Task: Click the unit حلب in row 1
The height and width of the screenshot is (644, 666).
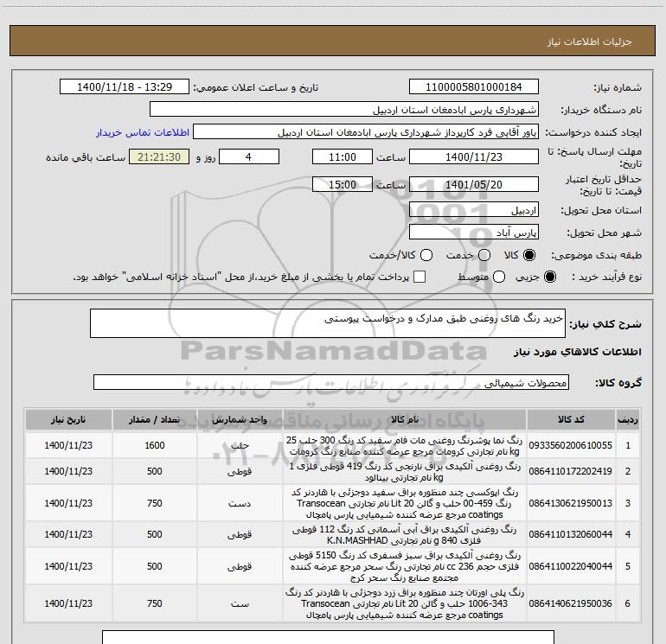Action: tap(240, 445)
